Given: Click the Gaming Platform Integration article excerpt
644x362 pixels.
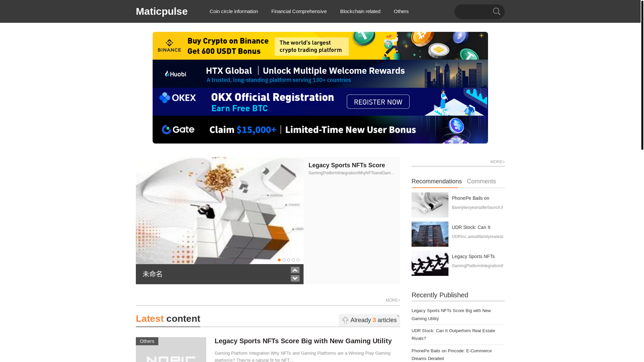Looking at the screenshot, I should pos(303,356).
